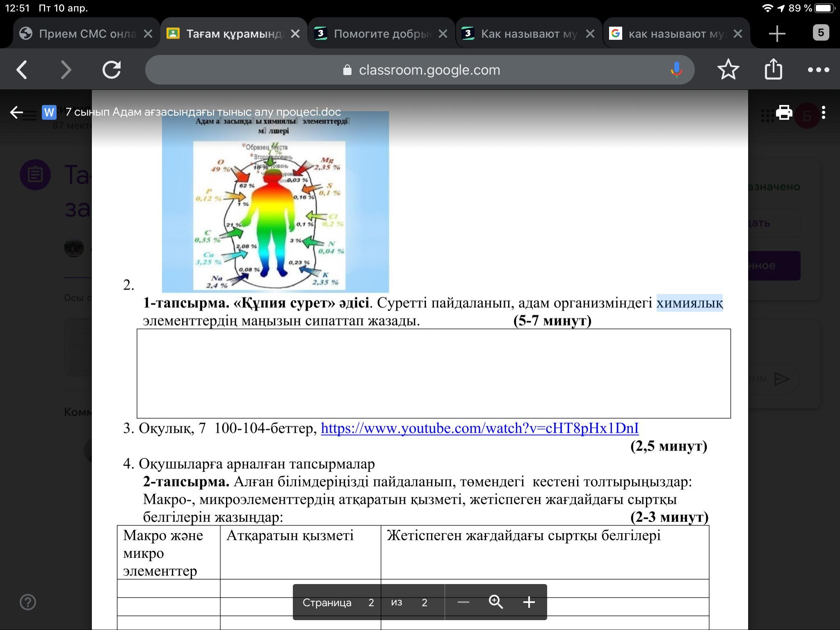The image size is (840, 630).
Task: Open the share sheet icon
Action: [x=773, y=69]
